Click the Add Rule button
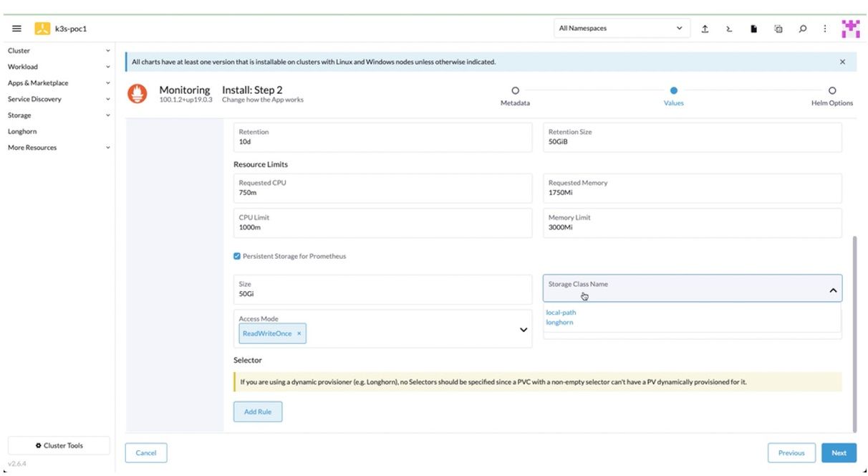Screen dimensions: 868x476 point(258,411)
